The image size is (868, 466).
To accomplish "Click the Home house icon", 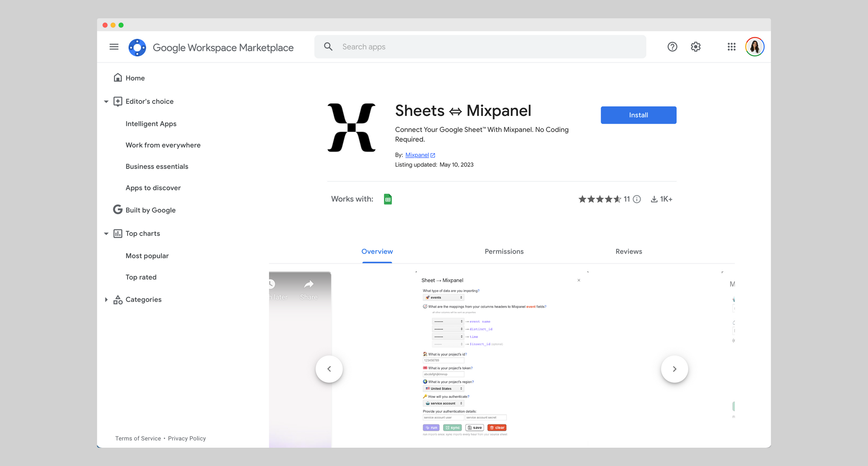I will point(118,78).
